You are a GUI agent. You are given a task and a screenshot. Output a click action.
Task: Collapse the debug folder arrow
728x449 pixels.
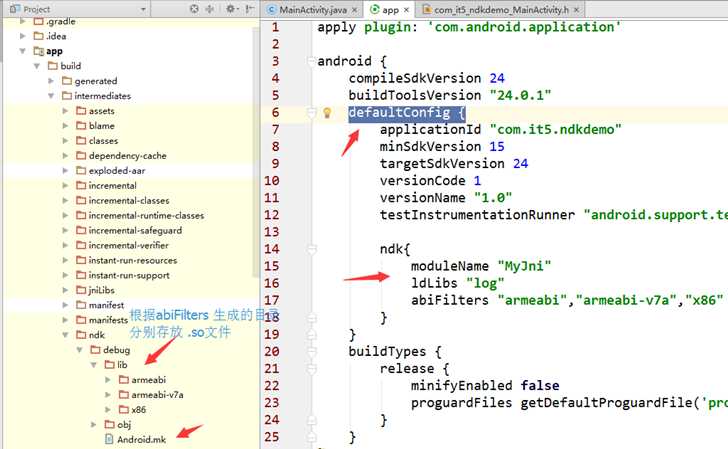pos(79,349)
